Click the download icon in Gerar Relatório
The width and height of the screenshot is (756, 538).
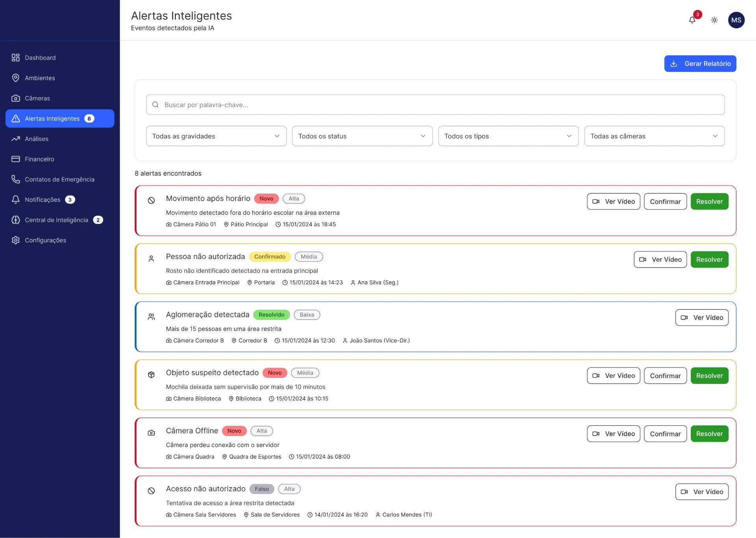(674, 64)
